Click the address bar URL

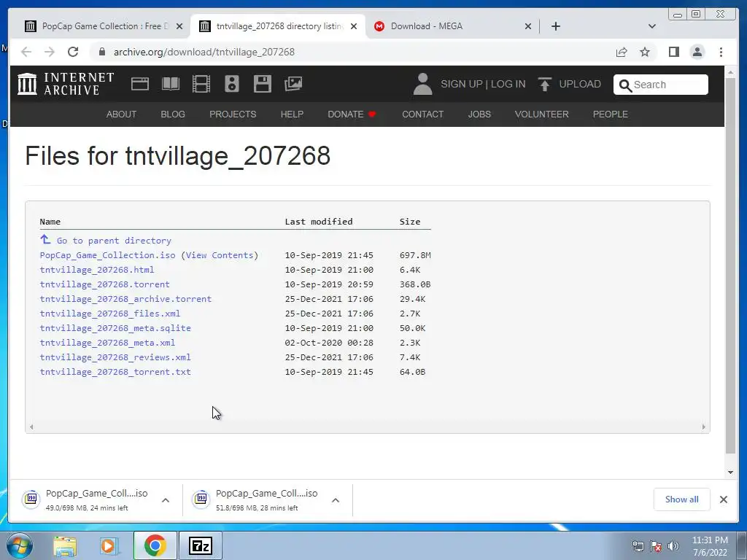(x=204, y=52)
